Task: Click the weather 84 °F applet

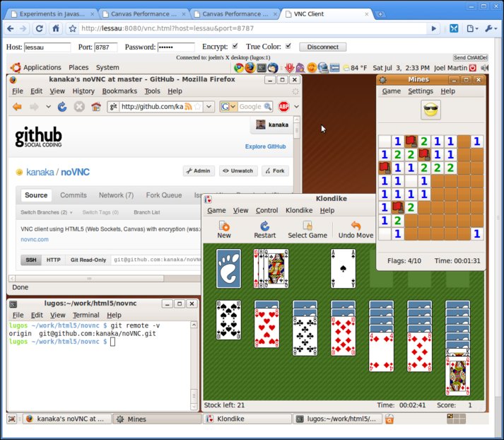Action: click(355, 68)
